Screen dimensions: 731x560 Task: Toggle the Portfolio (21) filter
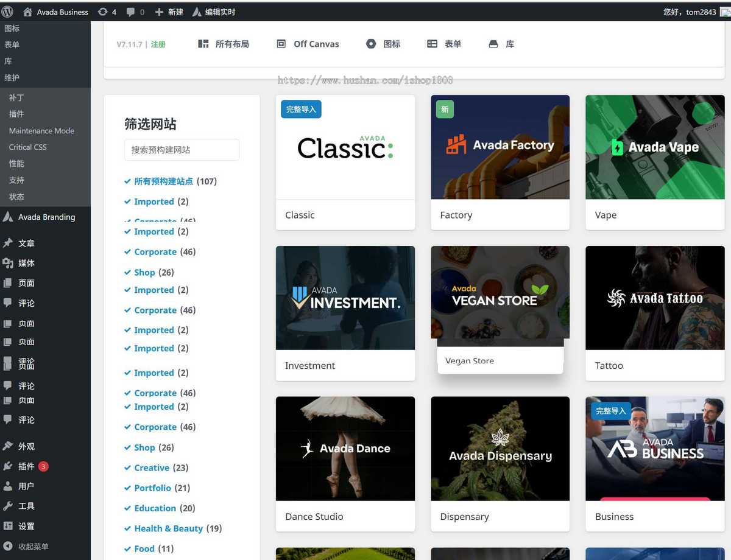tap(157, 488)
